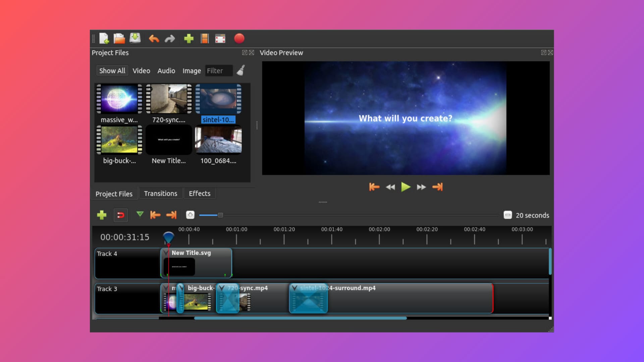This screenshot has width=644, height=362.
Task: Play the video preview
Action: [x=406, y=187]
